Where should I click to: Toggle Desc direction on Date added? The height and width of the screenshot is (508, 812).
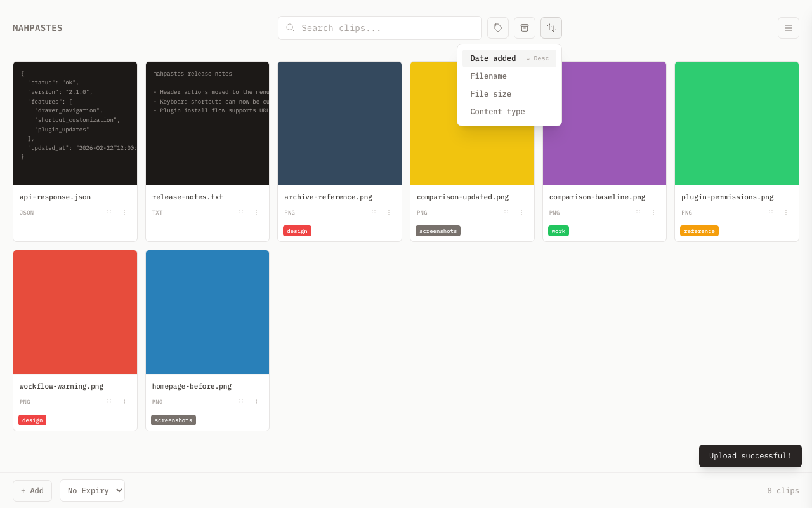point(537,58)
